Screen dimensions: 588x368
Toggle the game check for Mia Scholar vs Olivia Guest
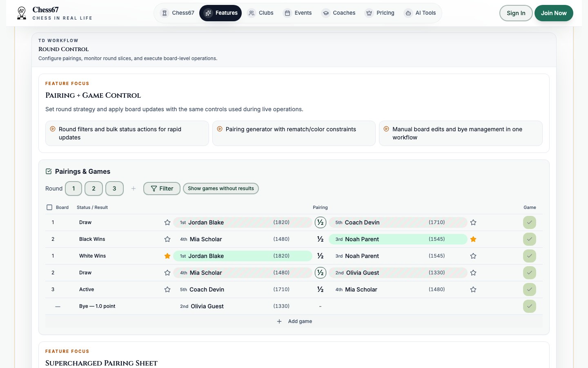coord(530,273)
